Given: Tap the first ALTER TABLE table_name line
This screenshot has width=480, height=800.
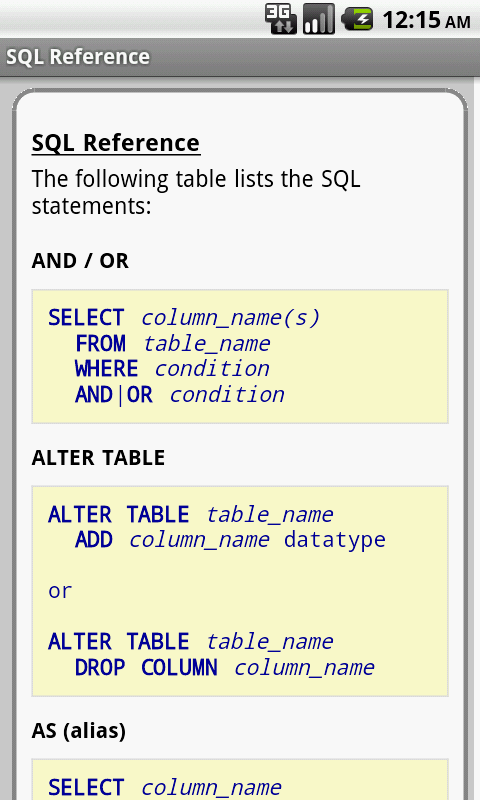Looking at the screenshot, I should point(191,514).
